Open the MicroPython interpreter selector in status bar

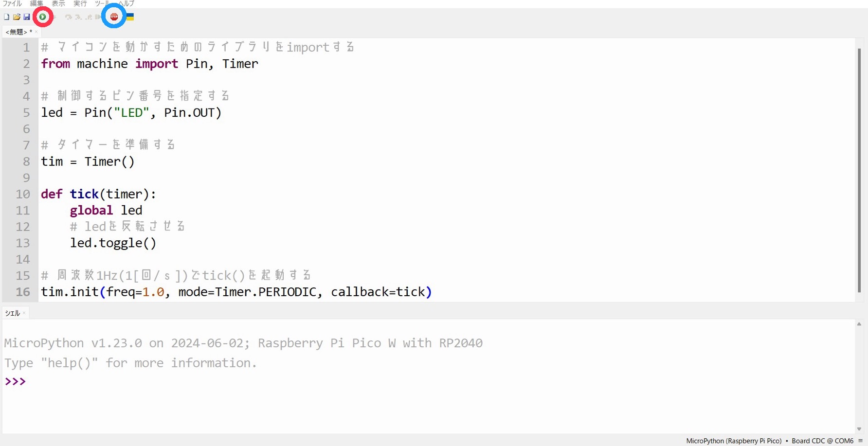[x=734, y=441]
